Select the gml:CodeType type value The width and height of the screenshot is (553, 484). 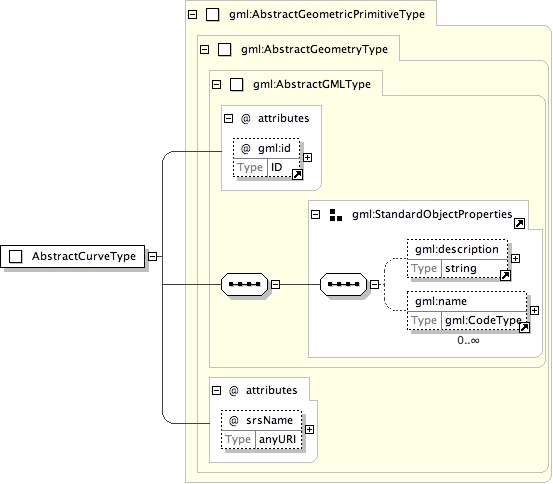483,320
